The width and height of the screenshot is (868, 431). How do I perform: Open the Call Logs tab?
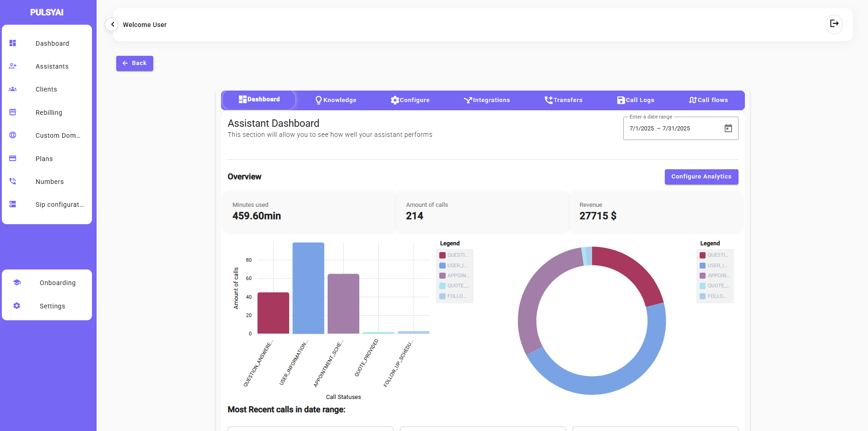click(x=636, y=100)
